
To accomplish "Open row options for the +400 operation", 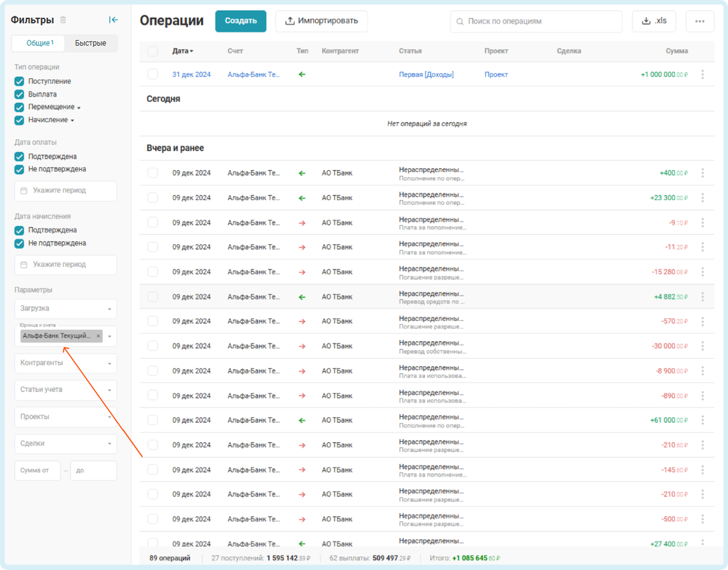I will point(702,173).
